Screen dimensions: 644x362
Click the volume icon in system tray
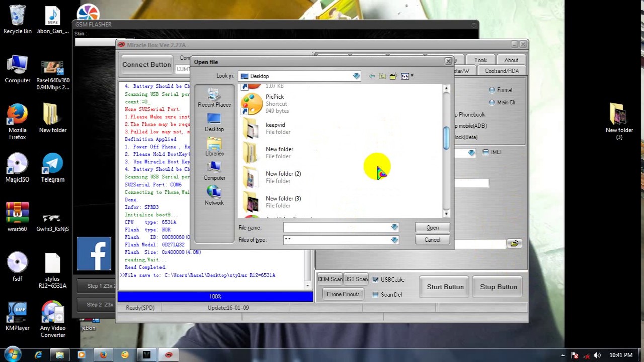pyautogui.click(x=597, y=355)
